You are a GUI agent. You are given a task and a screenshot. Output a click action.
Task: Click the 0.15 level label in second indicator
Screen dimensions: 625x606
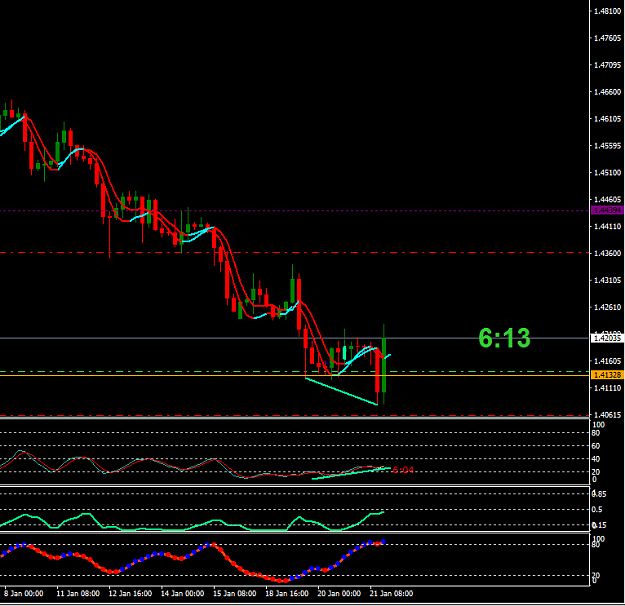click(598, 525)
